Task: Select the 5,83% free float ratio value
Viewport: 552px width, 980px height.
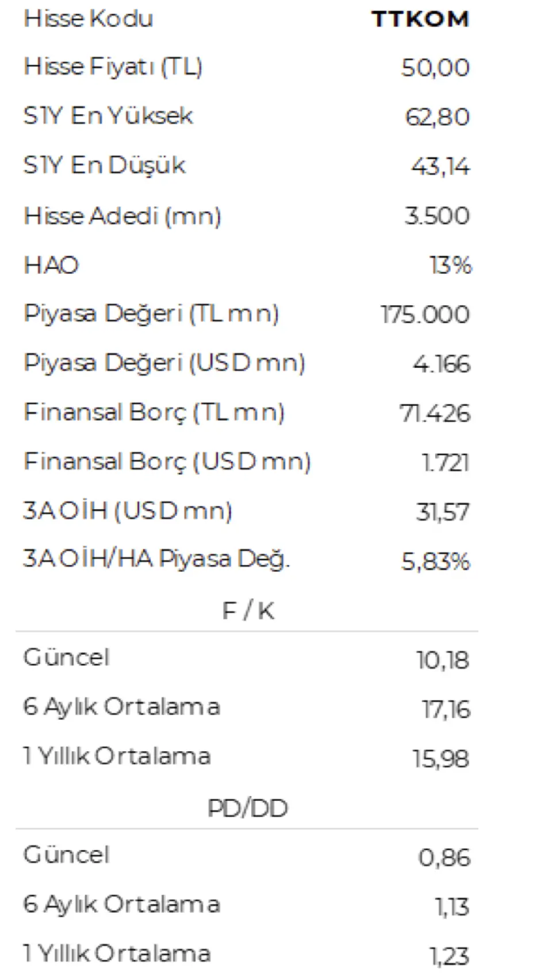Action: pos(435,562)
